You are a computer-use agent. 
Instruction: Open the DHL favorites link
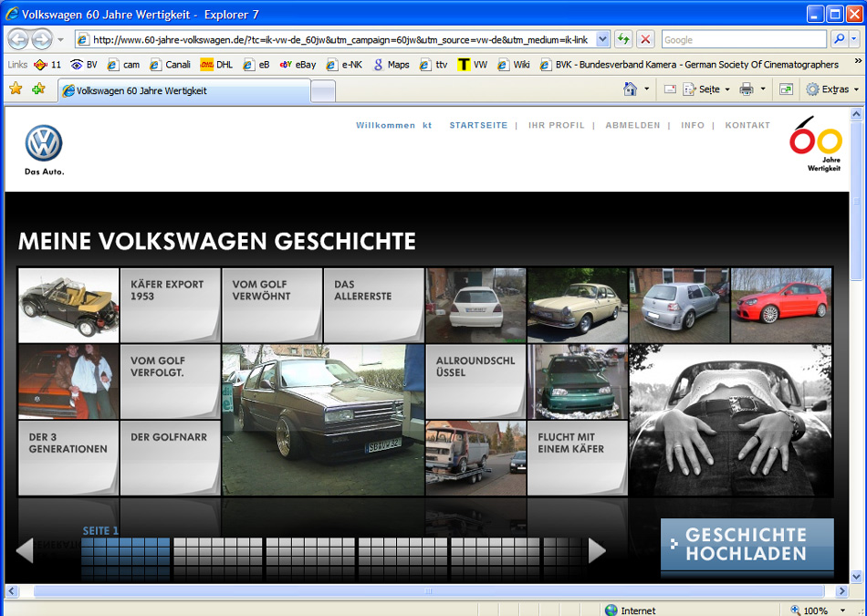point(216,65)
